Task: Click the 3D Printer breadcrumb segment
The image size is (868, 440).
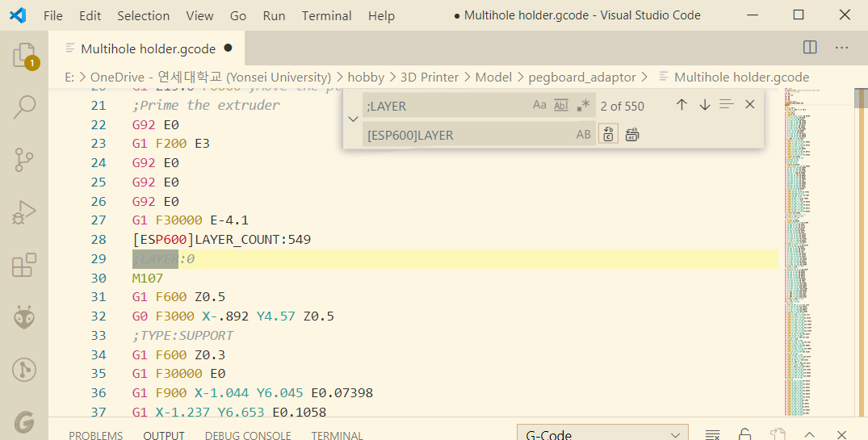Action: point(430,77)
